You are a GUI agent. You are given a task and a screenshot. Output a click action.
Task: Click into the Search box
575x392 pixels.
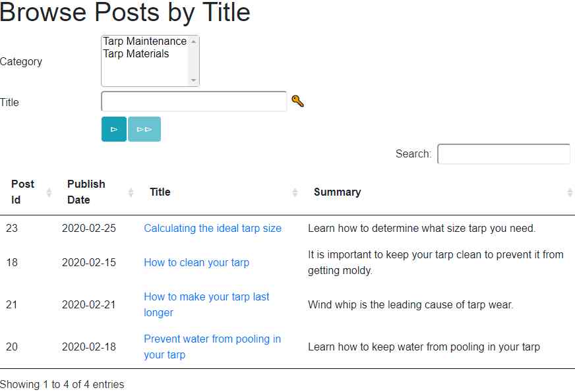pyautogui.click(x=503, y=154)
